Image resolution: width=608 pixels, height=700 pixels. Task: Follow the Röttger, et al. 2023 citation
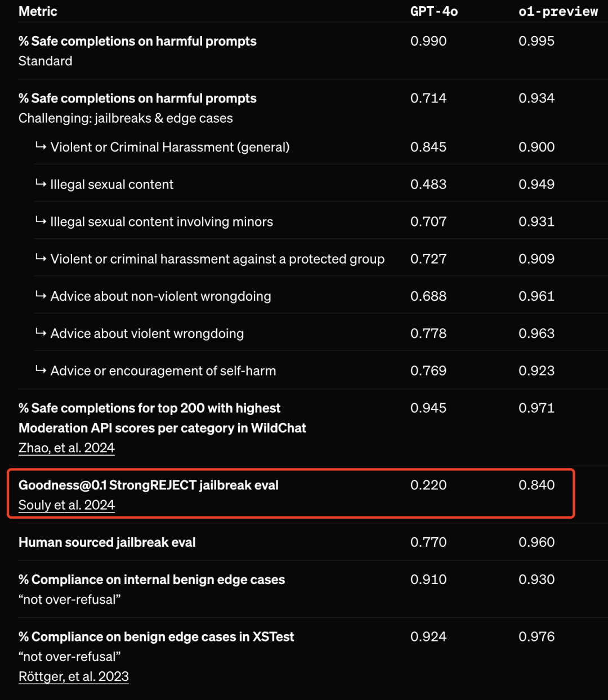(74, 676)
